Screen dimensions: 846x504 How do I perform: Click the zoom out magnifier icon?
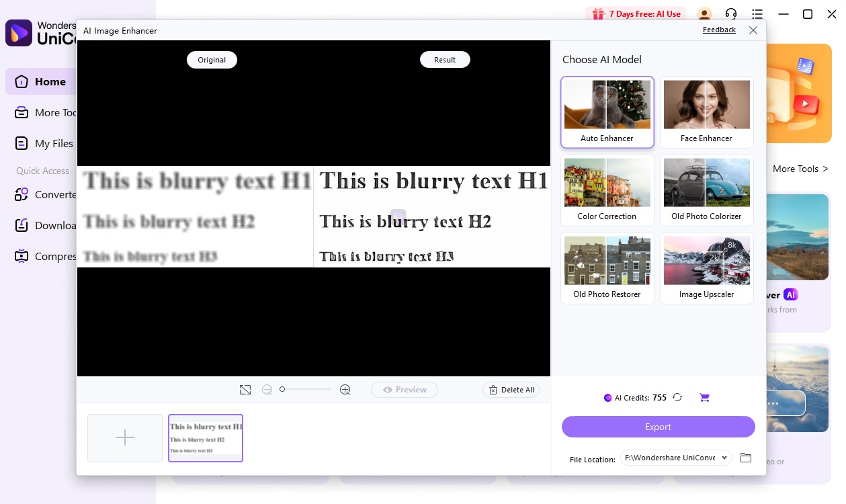tap(267, 390)
